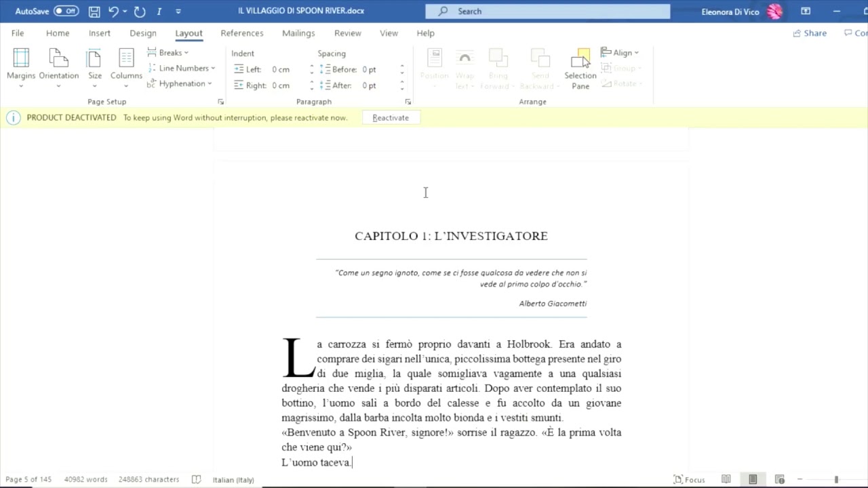Select the Layout tab
Image resolution: width=868 pixels, height=488 pixels.
point(189,33)
